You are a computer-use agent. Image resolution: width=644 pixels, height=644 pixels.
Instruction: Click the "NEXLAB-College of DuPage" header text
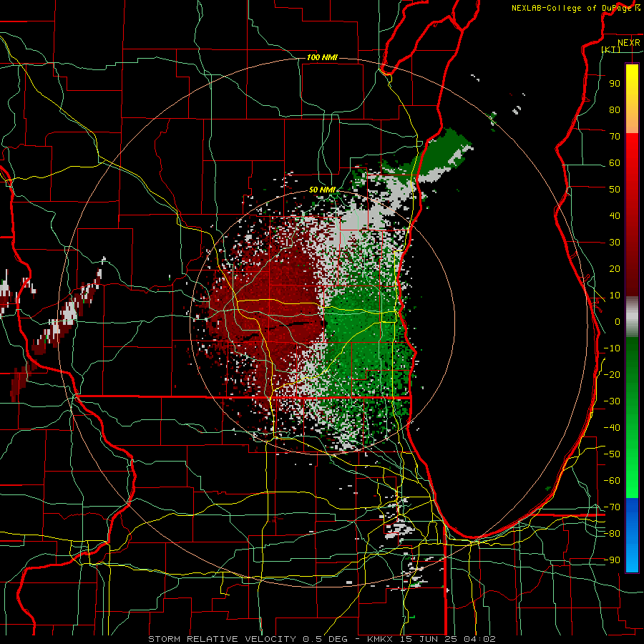[572, 8]
